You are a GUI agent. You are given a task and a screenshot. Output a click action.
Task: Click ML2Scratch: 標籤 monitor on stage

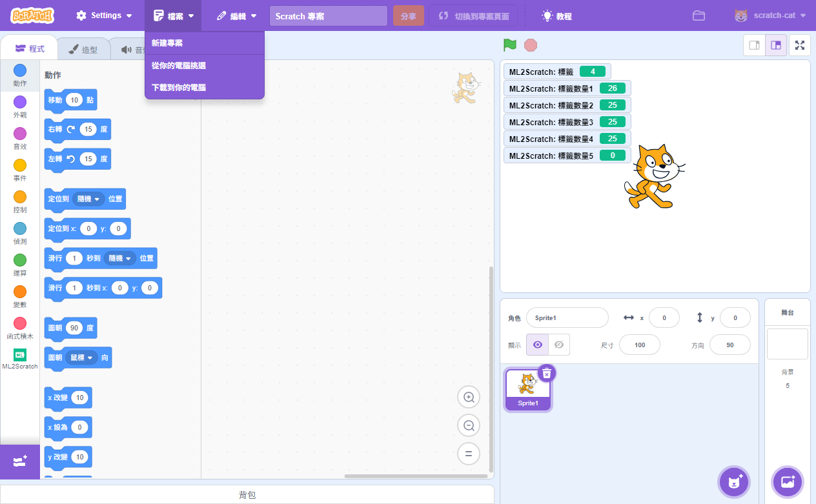557,72
